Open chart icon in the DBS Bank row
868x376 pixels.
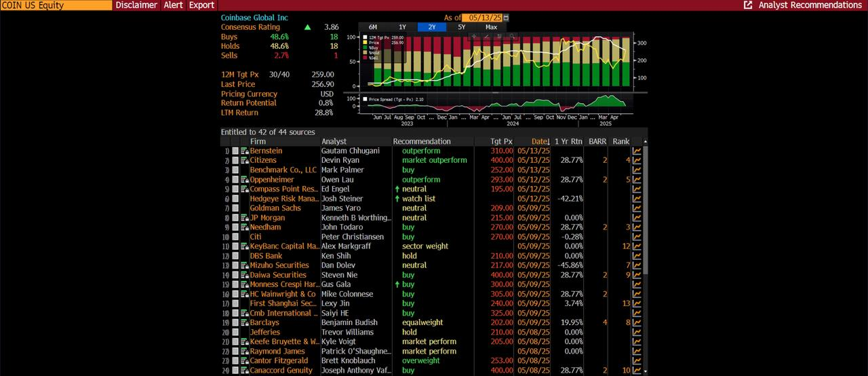pyautogui.click(x=637, y=256)
